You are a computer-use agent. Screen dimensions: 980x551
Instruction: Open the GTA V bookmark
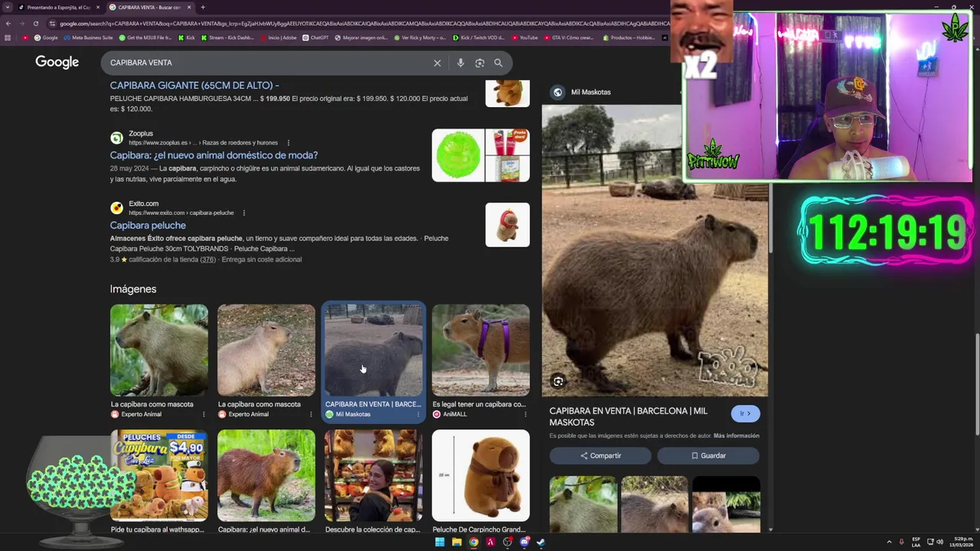(569, 37)
